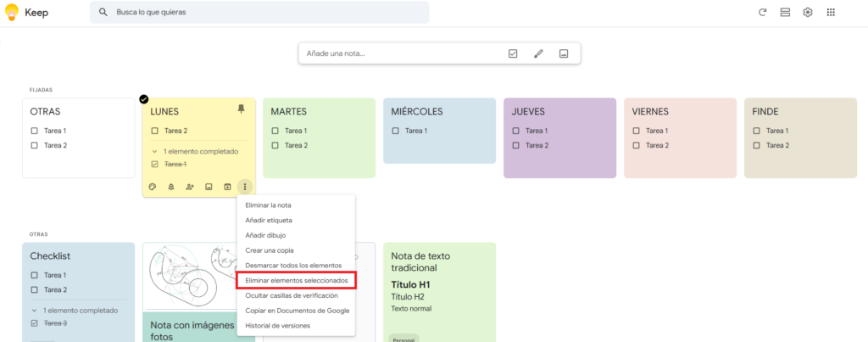
Task: Open the settings gear icon
Action: (808, 12)
